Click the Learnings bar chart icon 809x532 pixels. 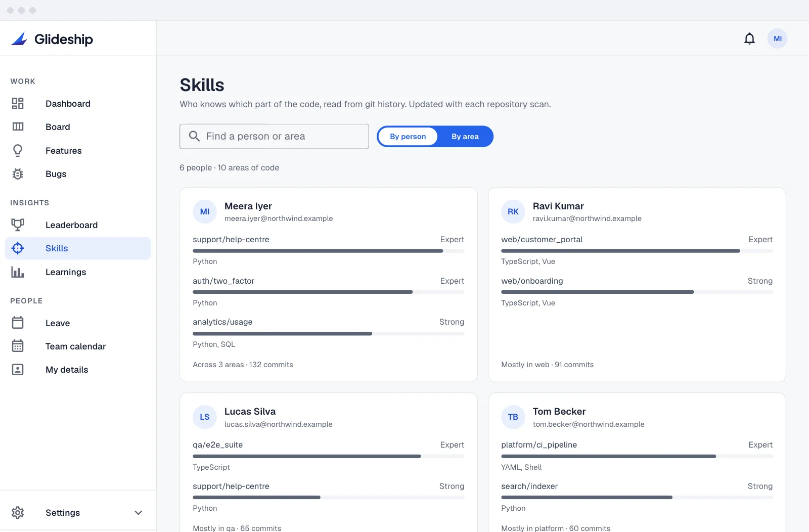coord(18,272)
